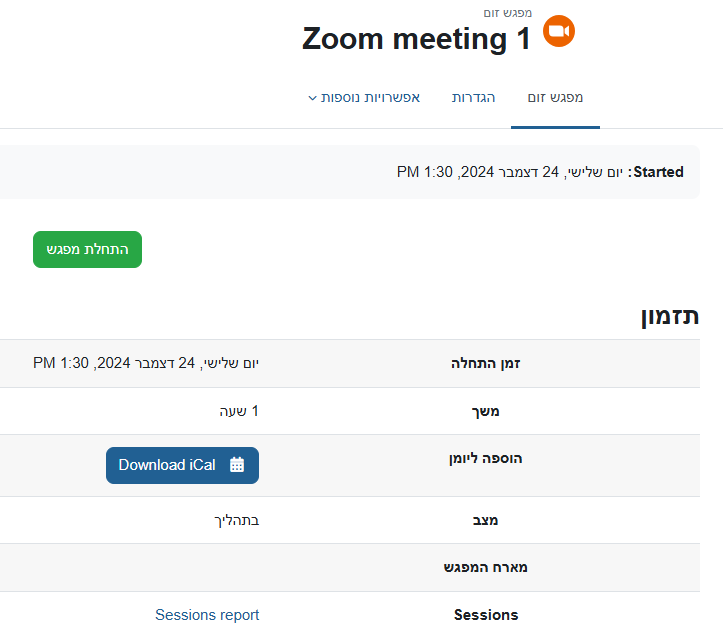Open the Sessions report link
723x630 pixels.
click(x=207, y=615)
